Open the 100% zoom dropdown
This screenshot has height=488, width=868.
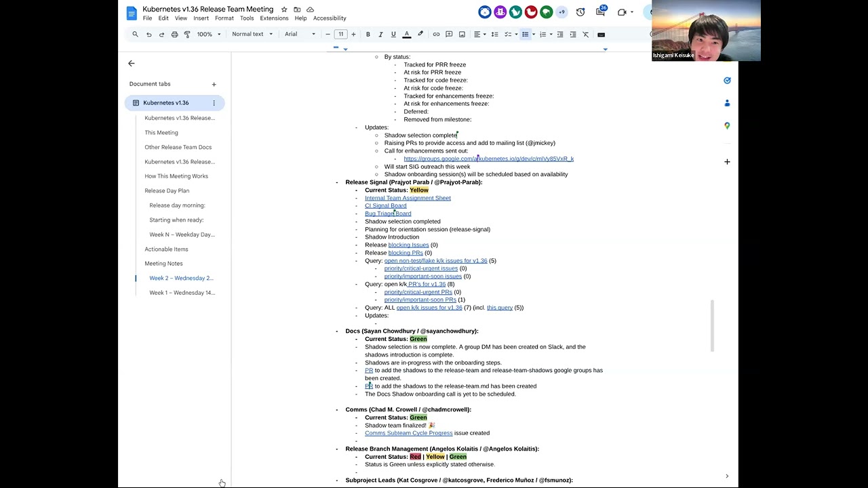click(x=209, y=35)
